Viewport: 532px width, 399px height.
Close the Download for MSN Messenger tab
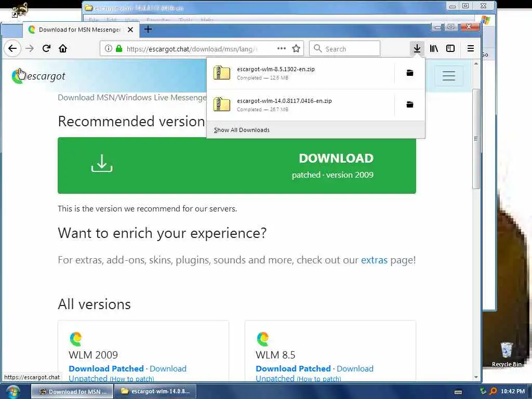click(x=130, y=30)
